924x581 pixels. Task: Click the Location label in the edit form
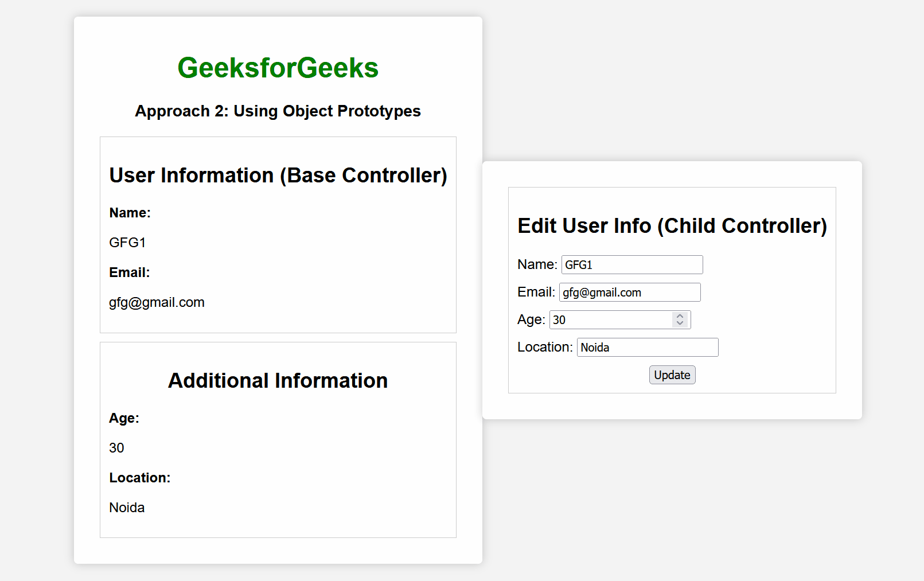[544, 348]
